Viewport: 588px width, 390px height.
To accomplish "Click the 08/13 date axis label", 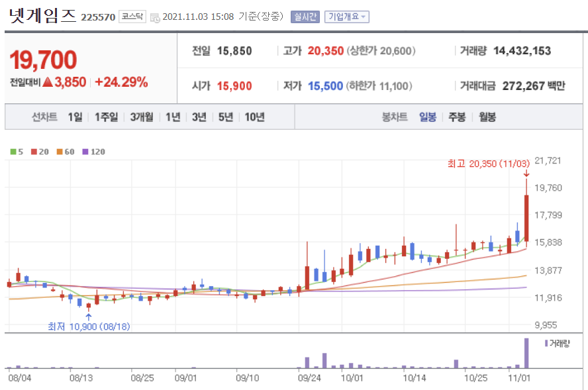I will point(81,377).
